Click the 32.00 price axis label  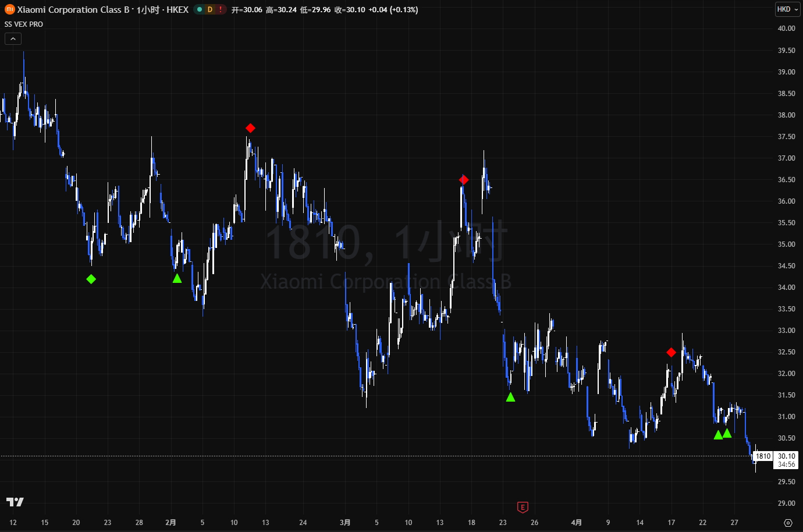coord(786,374)
